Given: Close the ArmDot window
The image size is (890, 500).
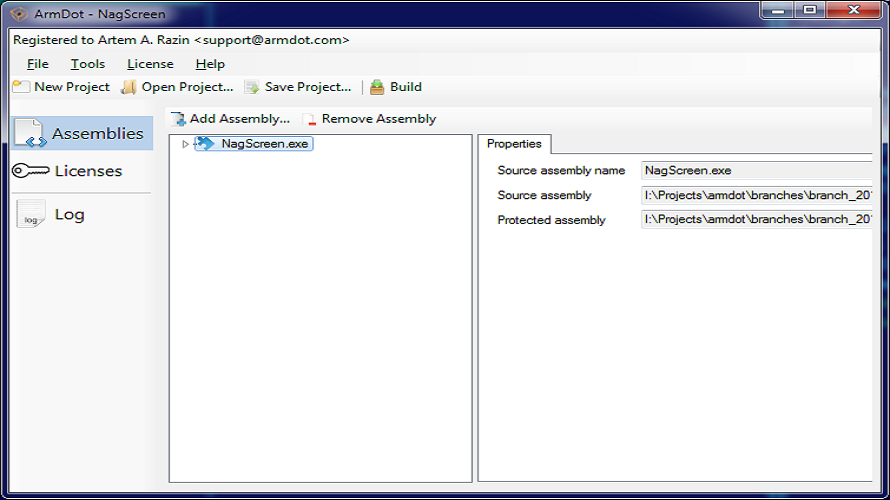Looking at the screenshot, I should pyautogui.click(x=854, y=10).
